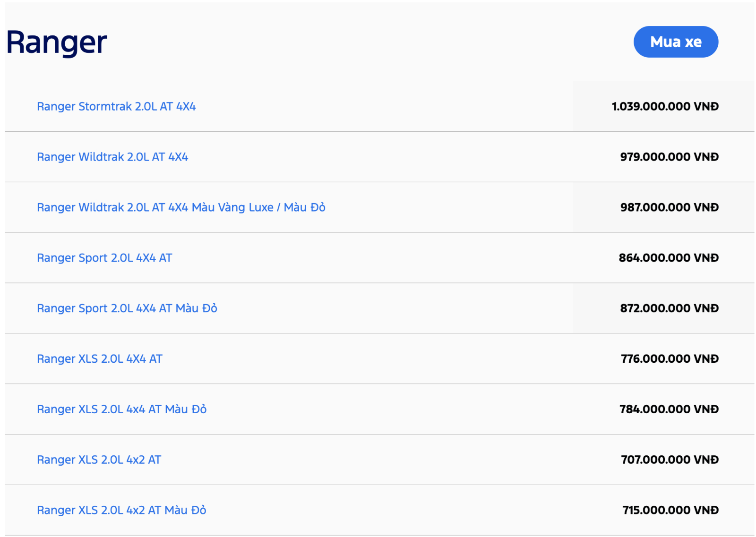This screenshot has height=537, width=756.
Task: Click the 872.000.000 VNĐ price
Action: (x=669, y=309)
